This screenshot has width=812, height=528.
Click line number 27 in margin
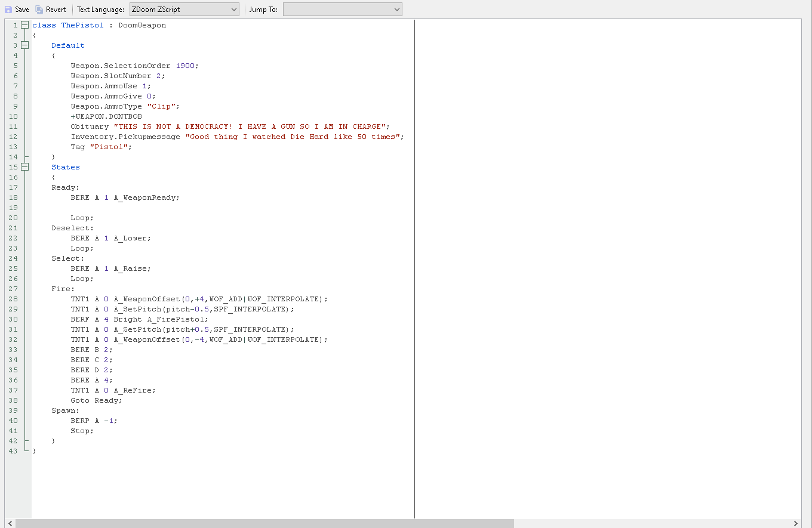click(13, 289)
